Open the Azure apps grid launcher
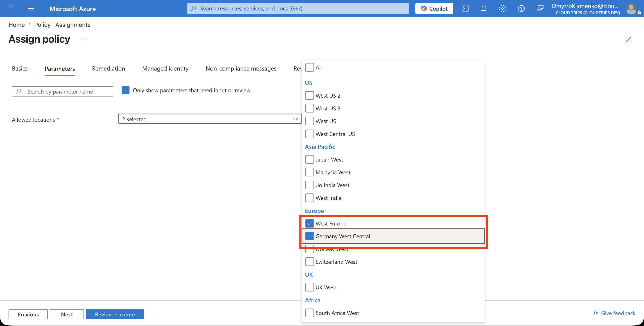Viewport: 644px width, 326px height. [10, 8]
